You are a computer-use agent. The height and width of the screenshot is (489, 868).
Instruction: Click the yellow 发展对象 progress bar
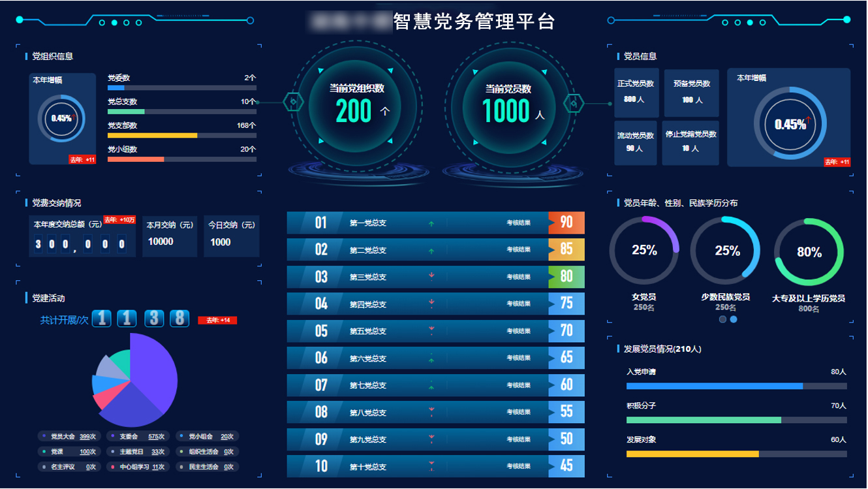pyautogui.click(x=737, y=454)
